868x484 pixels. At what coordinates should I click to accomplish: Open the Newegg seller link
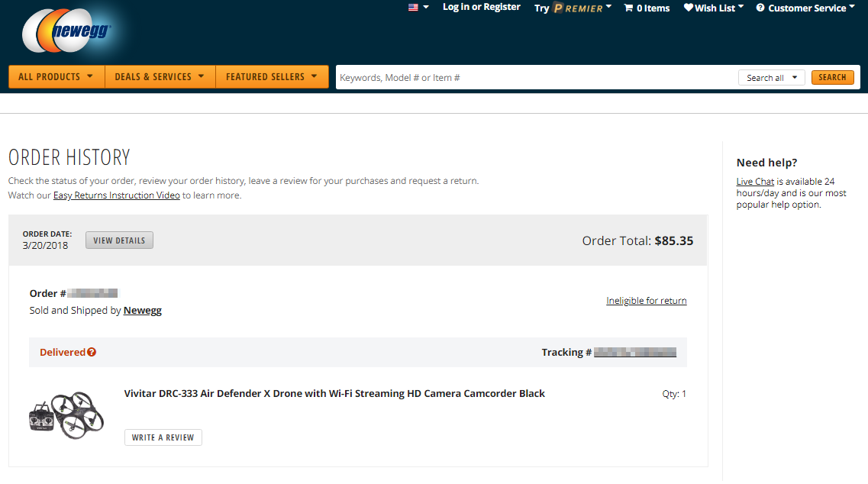click(x=142, y=311)
